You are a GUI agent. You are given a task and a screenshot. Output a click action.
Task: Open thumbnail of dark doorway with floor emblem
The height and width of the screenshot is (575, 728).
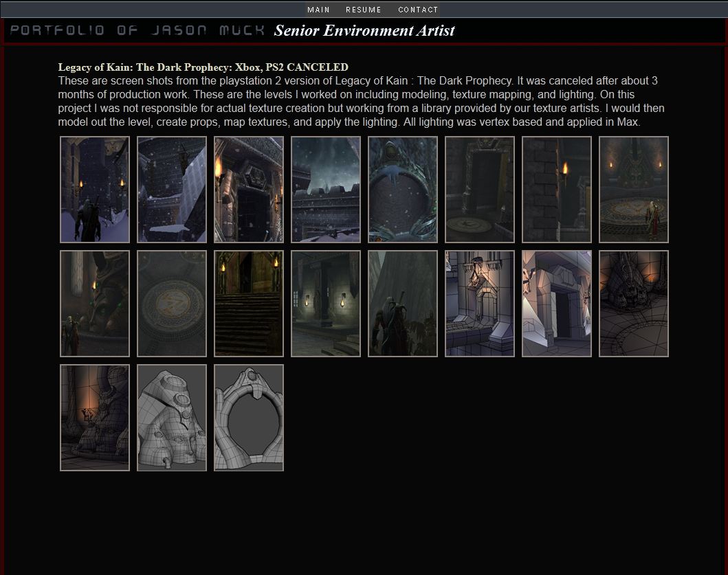(x=480, y=190)
